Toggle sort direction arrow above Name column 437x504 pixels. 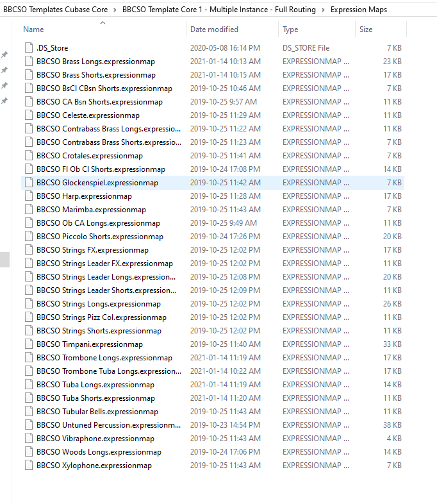(103, 22)
